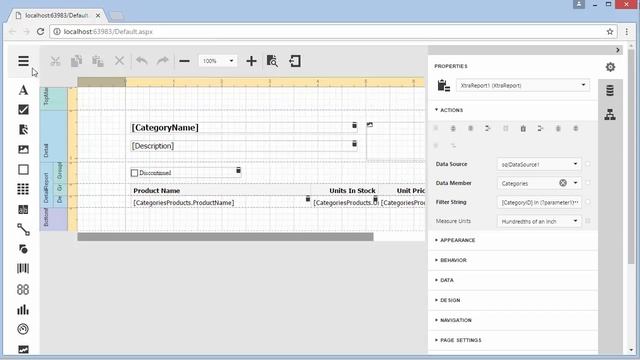Expand the DESIGN section

pyautogui.click(x=447, y=300)
